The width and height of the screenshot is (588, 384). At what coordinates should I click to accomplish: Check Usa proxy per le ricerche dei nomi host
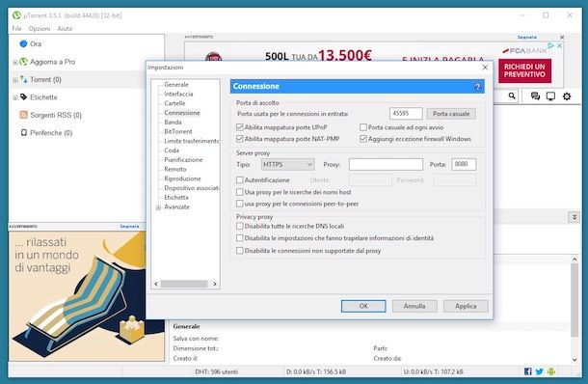point(240,192)
